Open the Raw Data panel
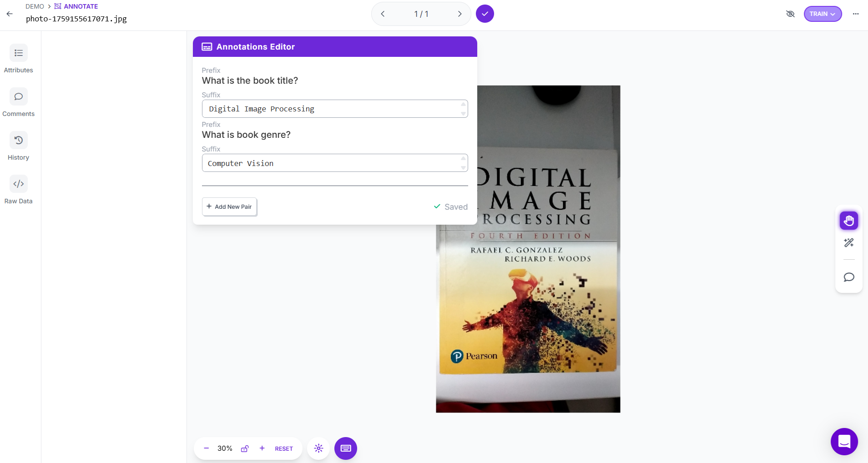Image resolution: width=868 pixels, height=463 pixels. pyautogui.click(x=19, y=190)
